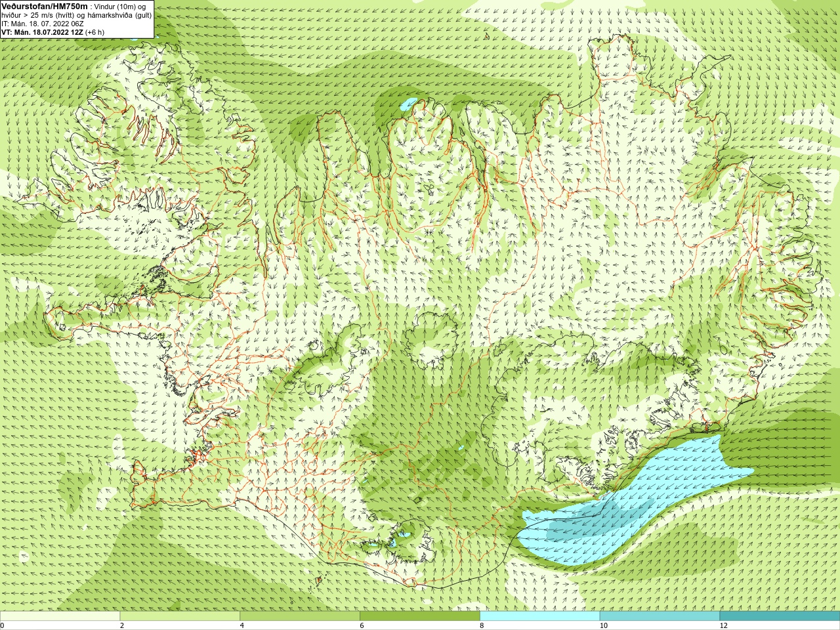
Task: Click the legend value 8
Action: 482,625
